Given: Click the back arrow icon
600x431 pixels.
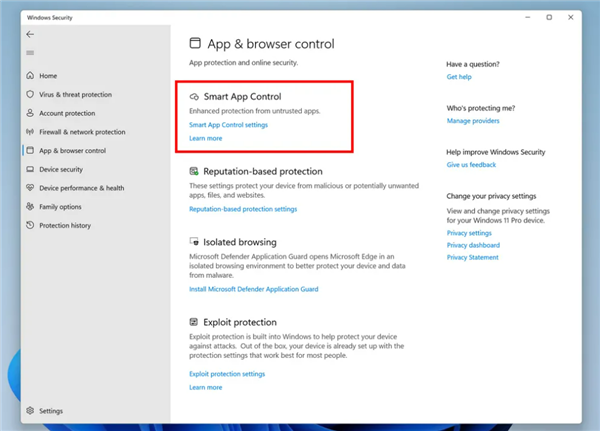Looking at the screenshot, I should [x=30, y=34].
